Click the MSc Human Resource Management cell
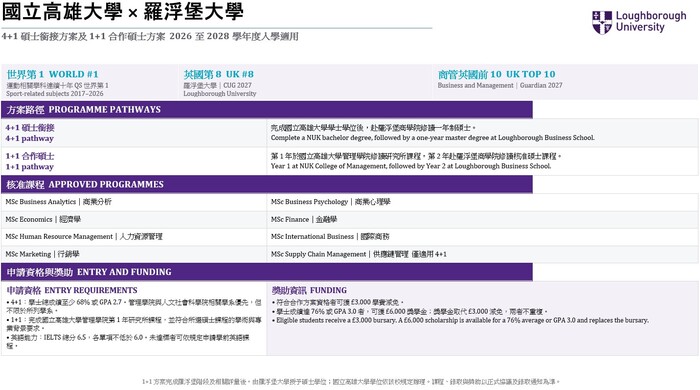This screenshot has height=390, width=700. (x=134, y=236)
